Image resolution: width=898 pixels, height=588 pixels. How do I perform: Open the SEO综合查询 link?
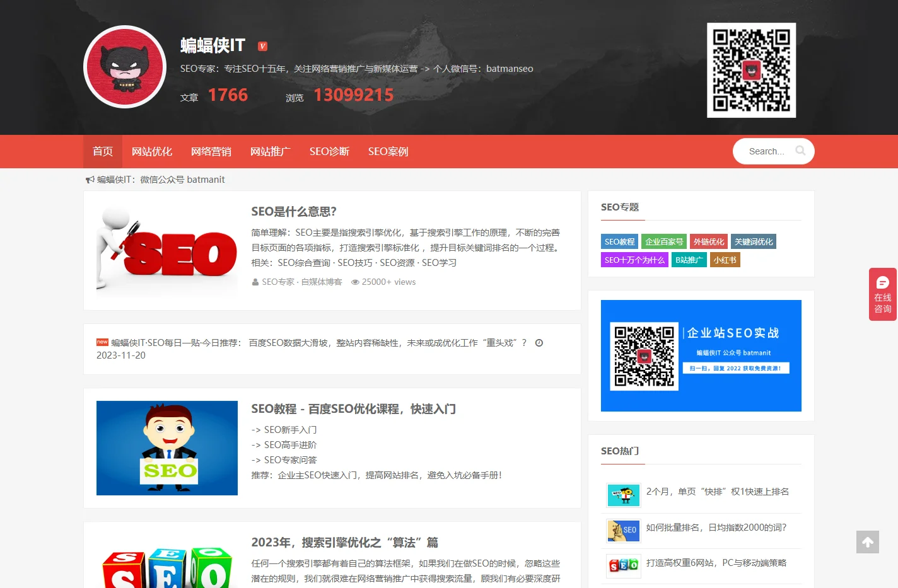[x=305, y=263]
